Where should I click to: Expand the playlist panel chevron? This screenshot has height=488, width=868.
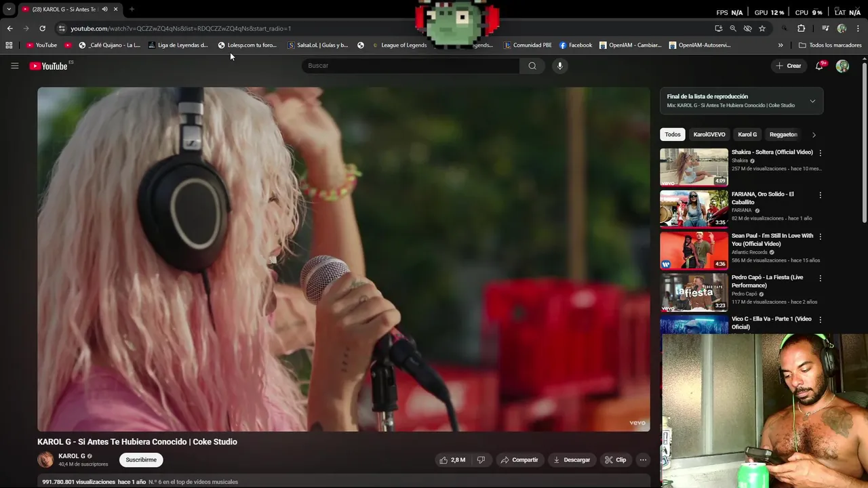click(812, 102)
